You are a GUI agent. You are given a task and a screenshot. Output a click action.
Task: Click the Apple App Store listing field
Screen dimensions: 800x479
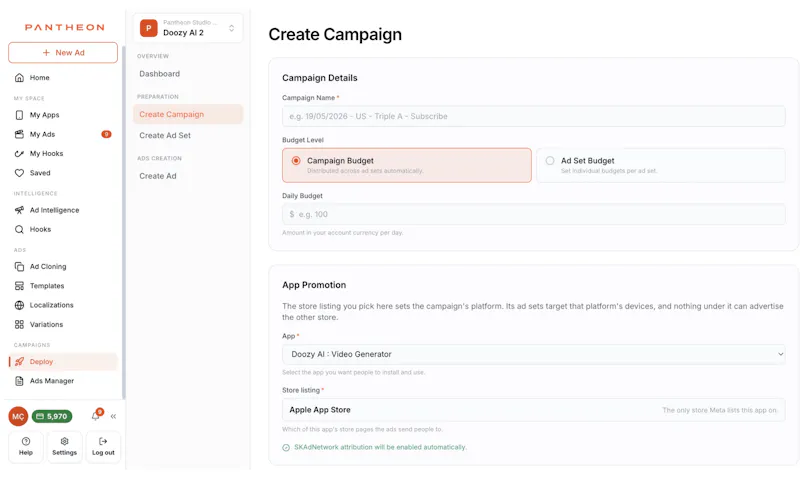click(534, 410)
